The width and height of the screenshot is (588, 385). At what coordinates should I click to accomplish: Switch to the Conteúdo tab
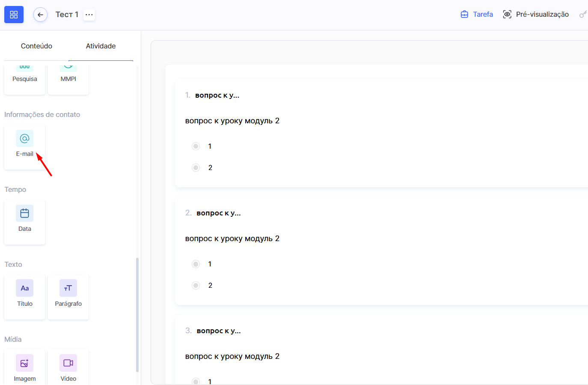pos(36,46)
